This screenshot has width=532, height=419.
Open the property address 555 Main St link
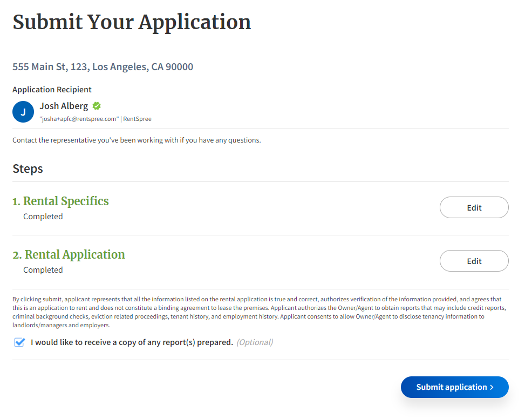point(103,66)
